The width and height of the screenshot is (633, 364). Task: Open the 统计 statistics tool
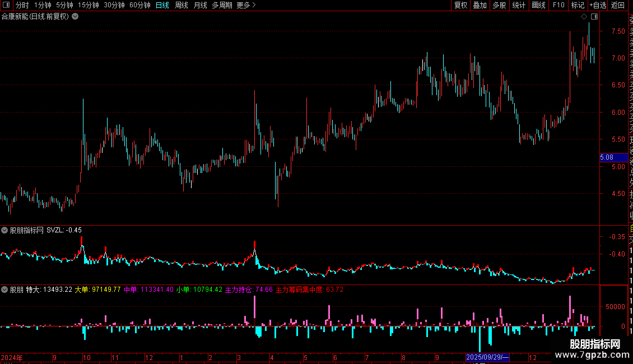[519, 5]
